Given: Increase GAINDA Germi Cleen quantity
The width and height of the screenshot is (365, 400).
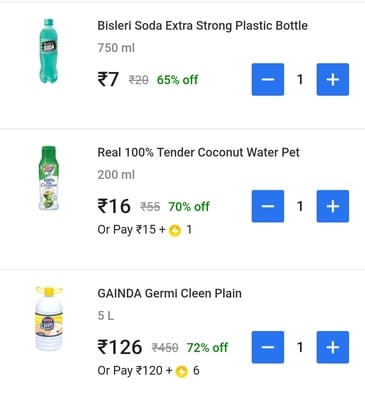Looking at the screenshot, I should [x=333, y=347].
